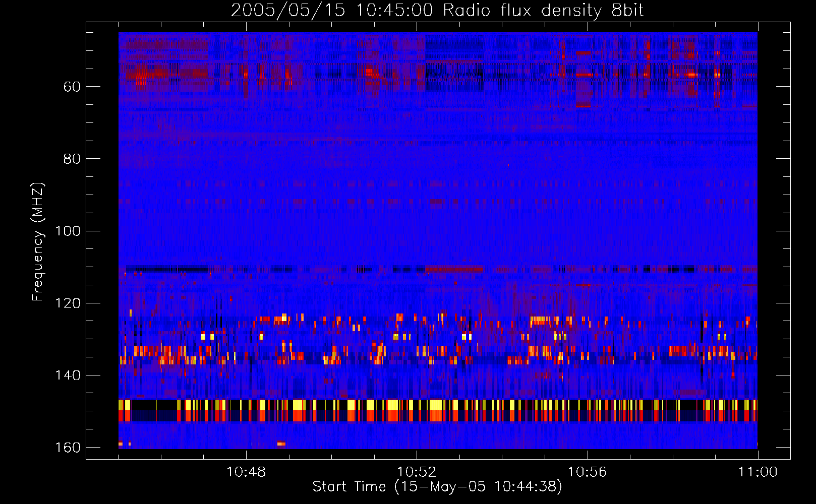Viewport: 816px width, 504px height.
Task: Click the frequency tick label "160"
Action: click(68, 448)
